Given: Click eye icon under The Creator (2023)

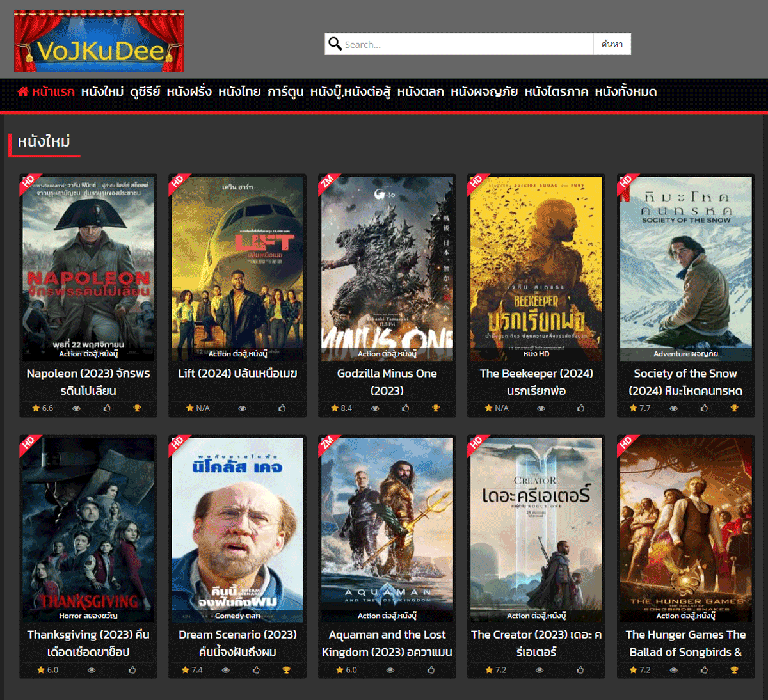Looking at the screenshot, I should tap(540, 670).
